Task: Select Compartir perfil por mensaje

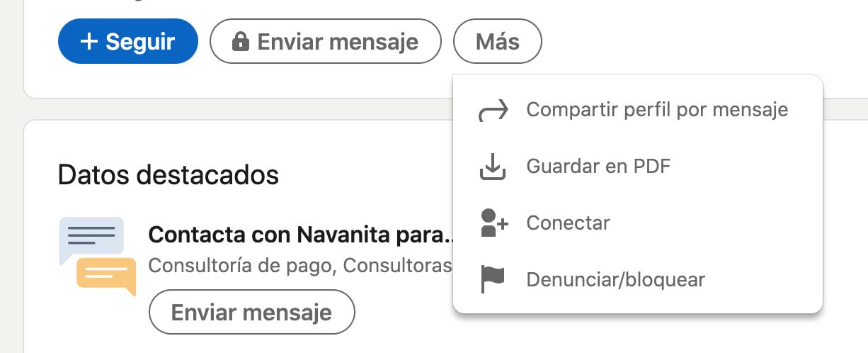Action: tap(656, 110)
